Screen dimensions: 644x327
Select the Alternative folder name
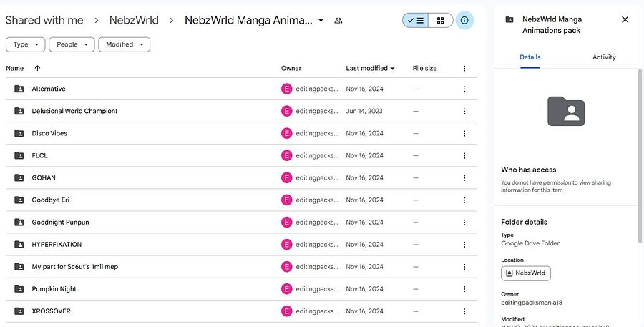tap(49, 89)
